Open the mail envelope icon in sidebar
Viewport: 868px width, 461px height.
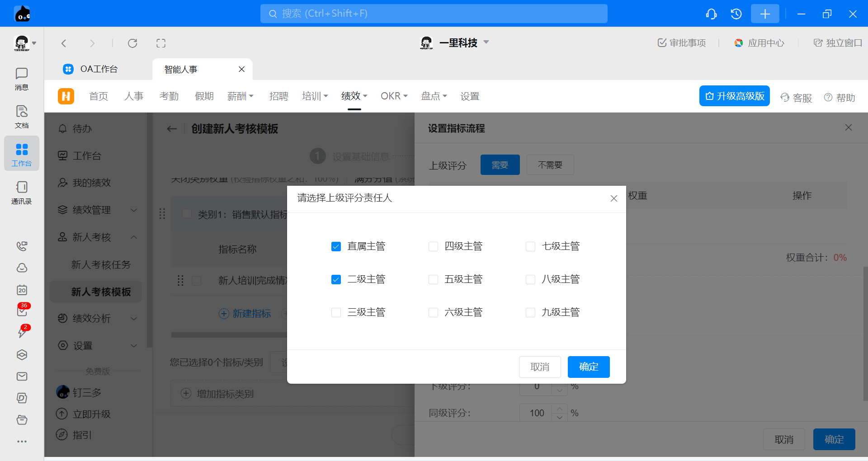tap(22, 376)
